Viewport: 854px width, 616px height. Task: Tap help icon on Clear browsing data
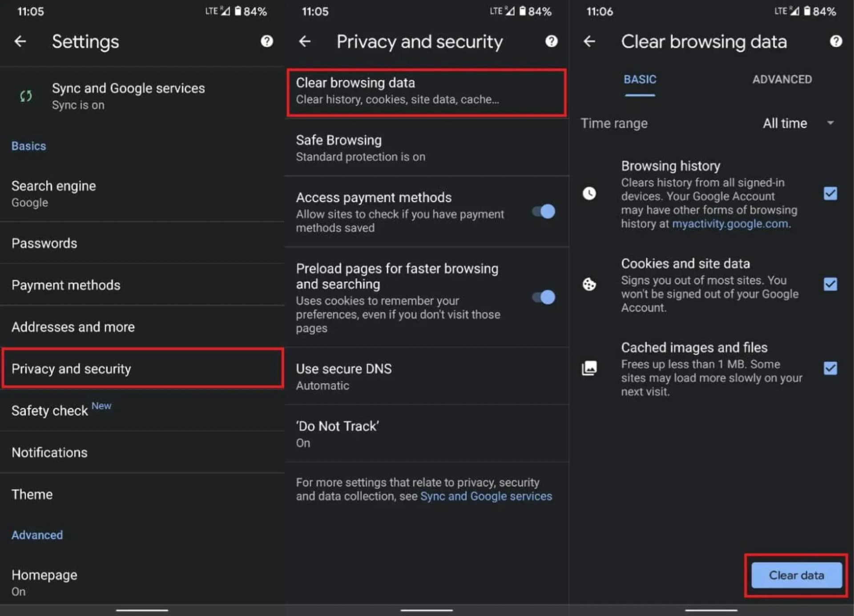click(x=836, y=41)
